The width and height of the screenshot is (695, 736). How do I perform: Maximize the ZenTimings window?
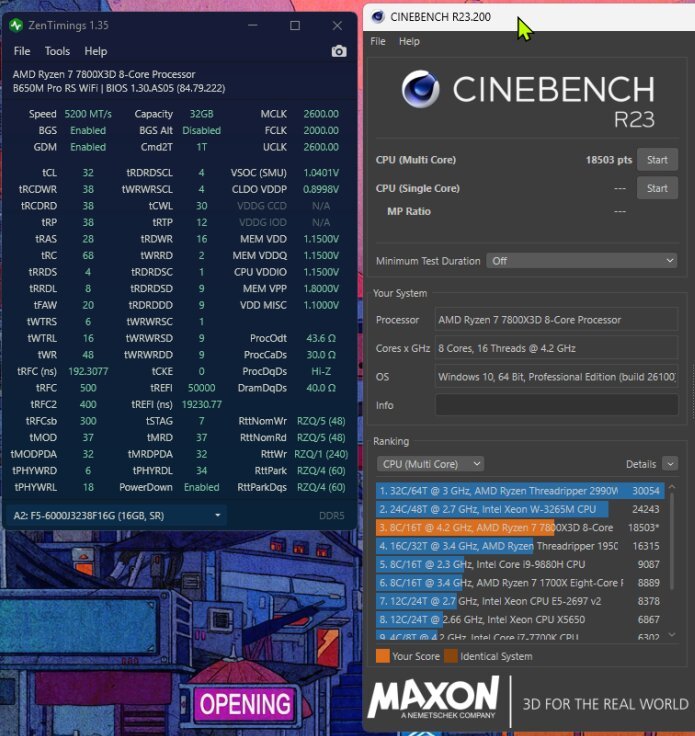tap(295, 25)
